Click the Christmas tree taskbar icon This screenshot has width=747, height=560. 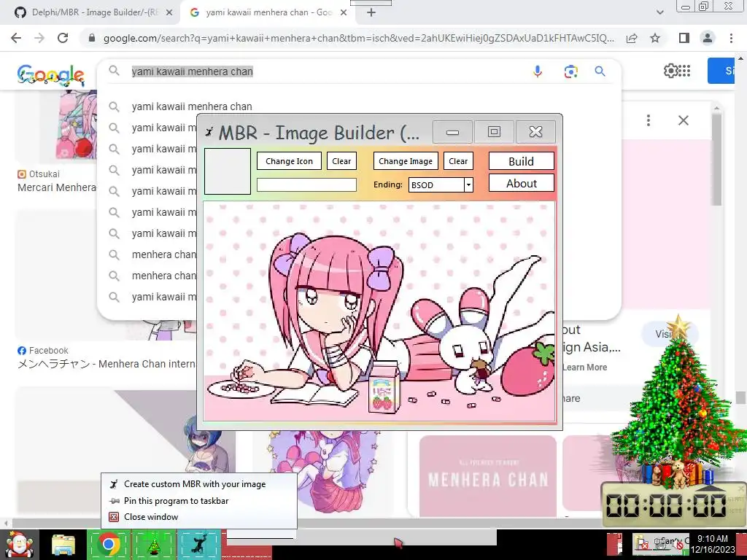click(153, 544)
